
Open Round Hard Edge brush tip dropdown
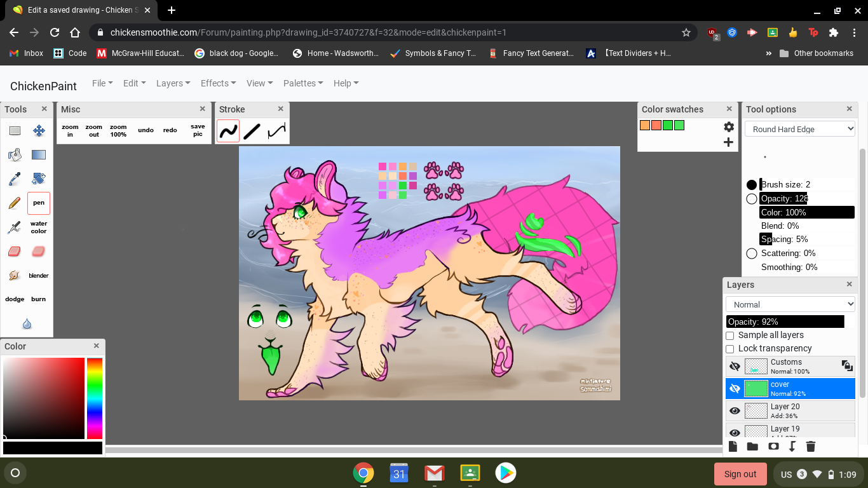(x=800, y=129)
